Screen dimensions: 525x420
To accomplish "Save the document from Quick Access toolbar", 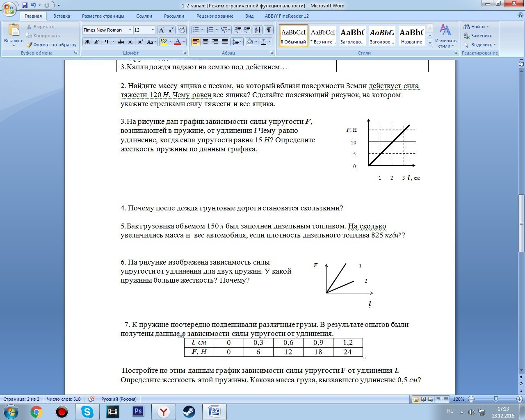I will pyautogui.click(x=25, y=5).
